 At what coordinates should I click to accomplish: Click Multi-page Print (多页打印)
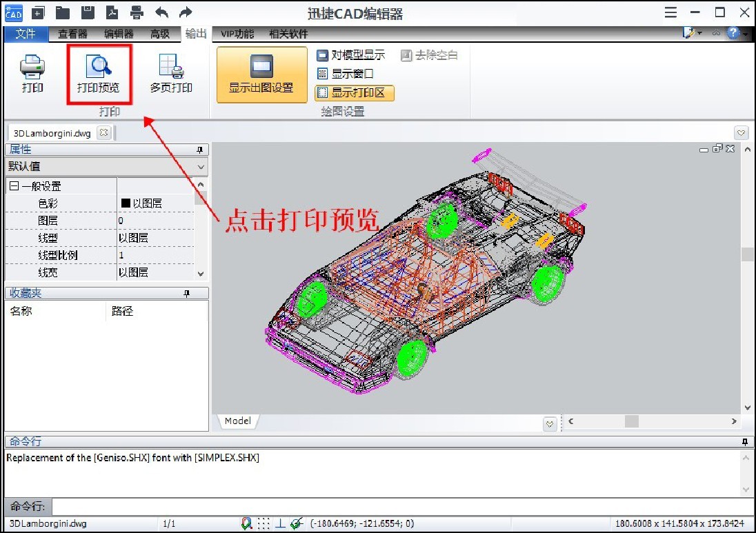171,73
